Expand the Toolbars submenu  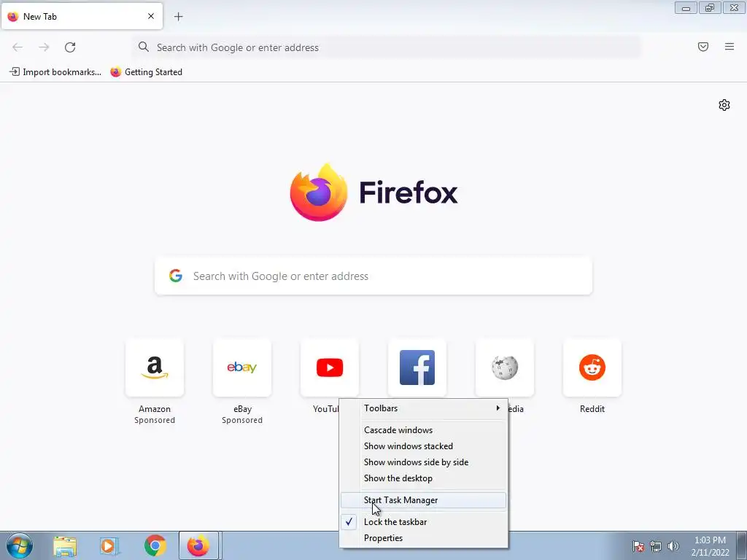(x=424, y=408)
